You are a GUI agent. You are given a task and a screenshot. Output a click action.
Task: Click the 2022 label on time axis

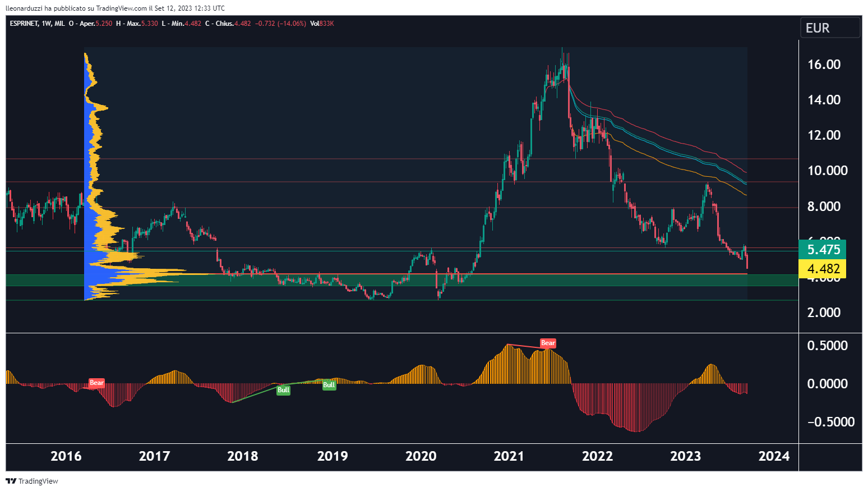598,456
